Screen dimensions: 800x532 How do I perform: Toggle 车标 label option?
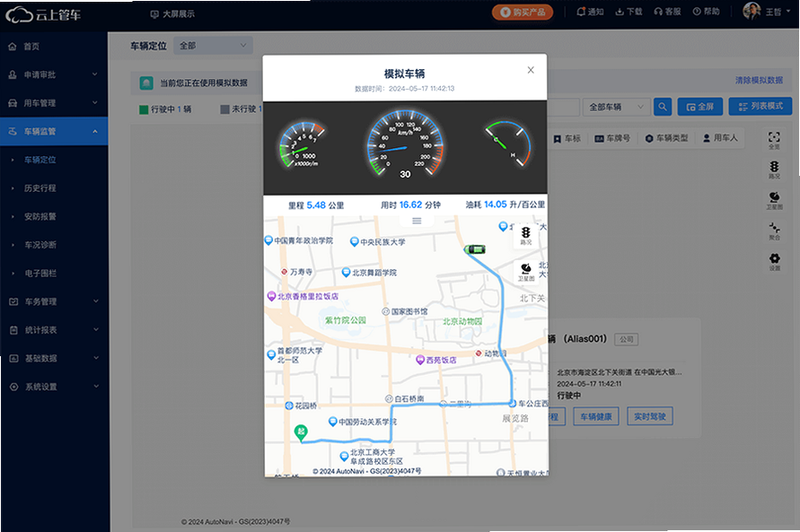(x=567, y=138)
